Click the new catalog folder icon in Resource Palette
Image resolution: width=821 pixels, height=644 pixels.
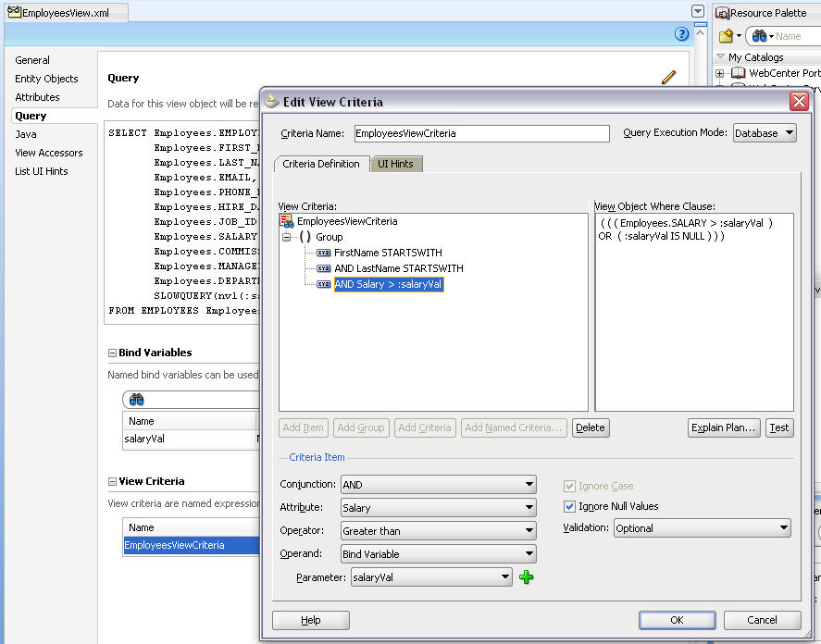(x=726, y=35)
